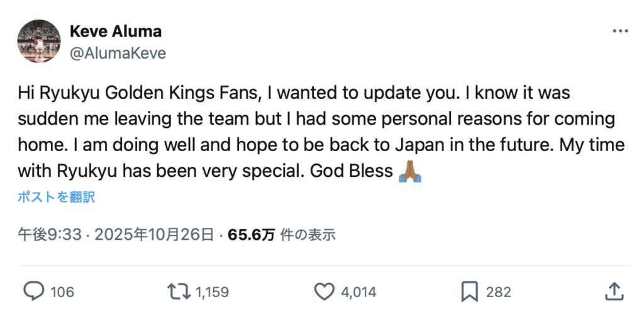Click the 1,159 reposts count
Viewport: 644px width, 316px height.
[212, 291]
